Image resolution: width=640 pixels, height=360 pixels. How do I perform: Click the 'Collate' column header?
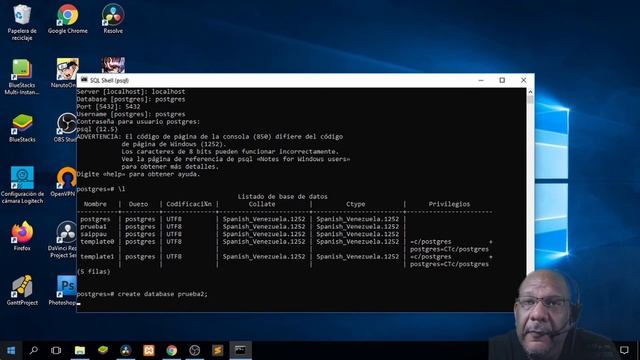(x=262, y=204)
